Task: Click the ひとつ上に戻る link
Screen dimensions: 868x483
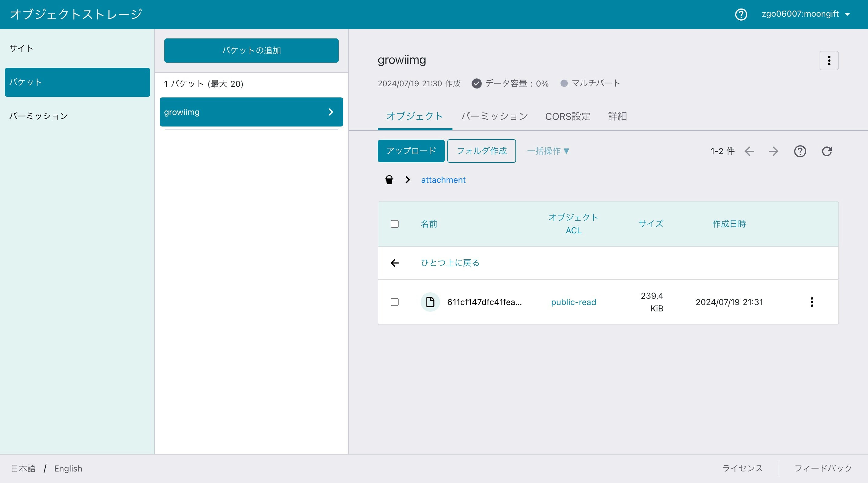Action: coord(450,263)
